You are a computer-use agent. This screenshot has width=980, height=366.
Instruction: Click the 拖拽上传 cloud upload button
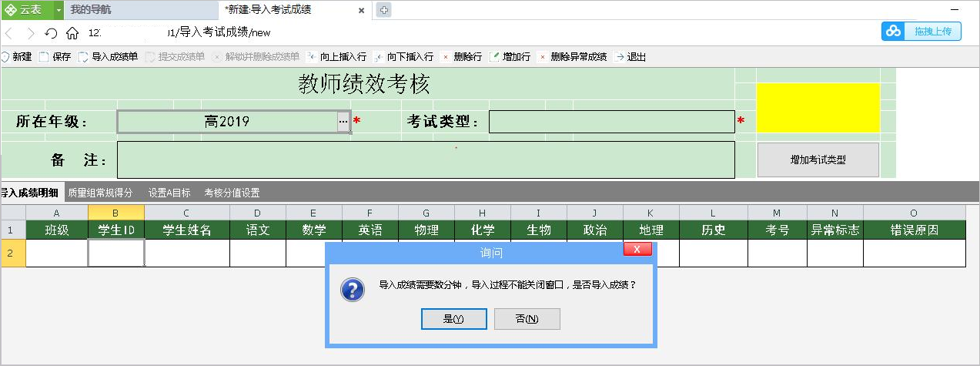pyautogui.click(x=921, y=32)
